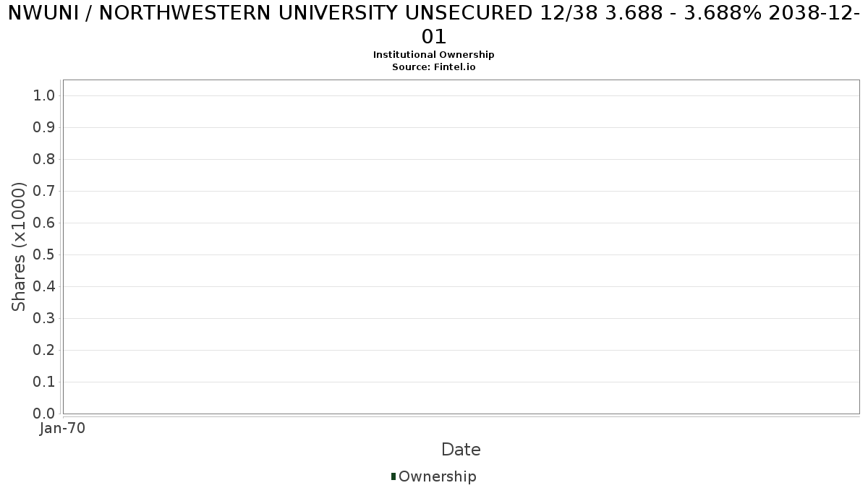Screen dimensions: 868x488
Task: Click the 0.1 y-axis tick label
Action: [44, 382]
